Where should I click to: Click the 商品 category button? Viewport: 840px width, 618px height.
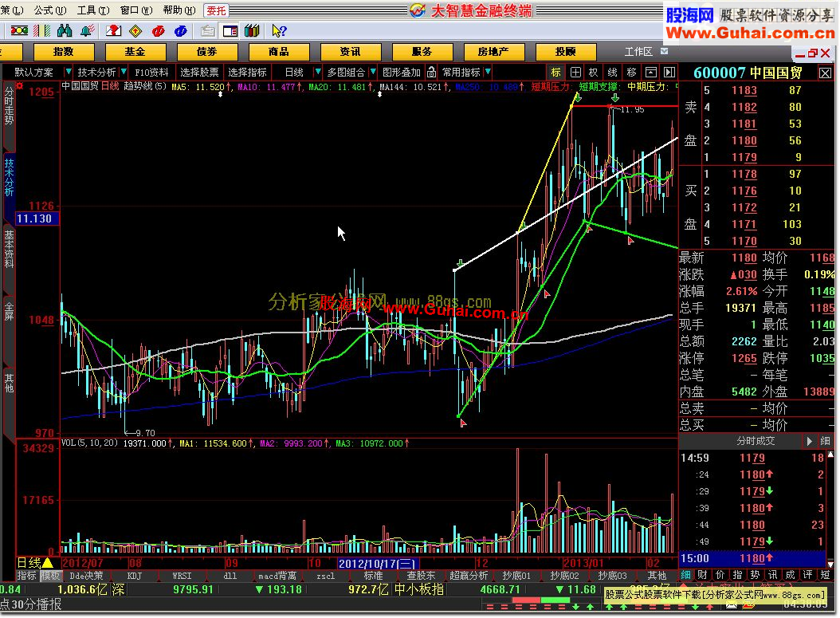279,52
